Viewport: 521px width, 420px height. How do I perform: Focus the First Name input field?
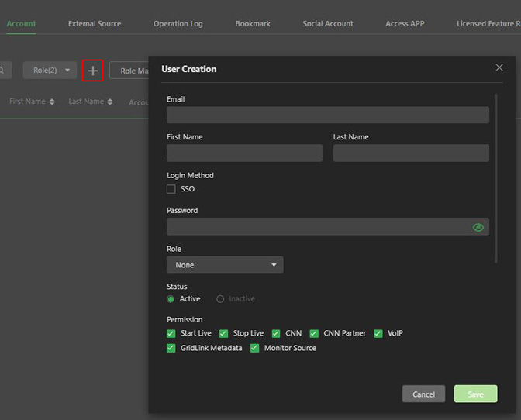244,153
